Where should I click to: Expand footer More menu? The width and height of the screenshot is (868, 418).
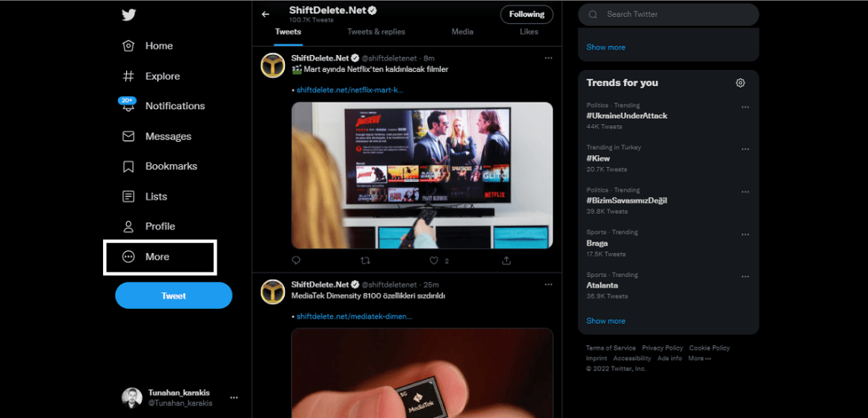coord(699,359)
